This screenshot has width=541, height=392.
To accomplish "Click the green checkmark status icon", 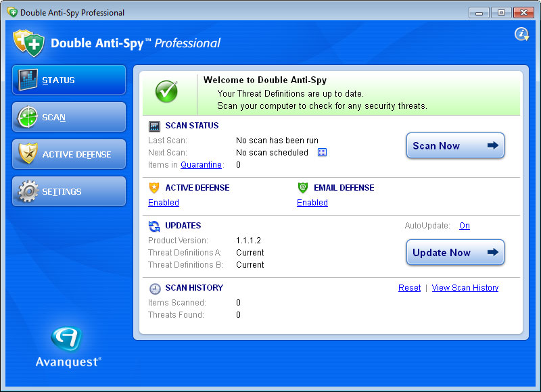I will (166, 92).
